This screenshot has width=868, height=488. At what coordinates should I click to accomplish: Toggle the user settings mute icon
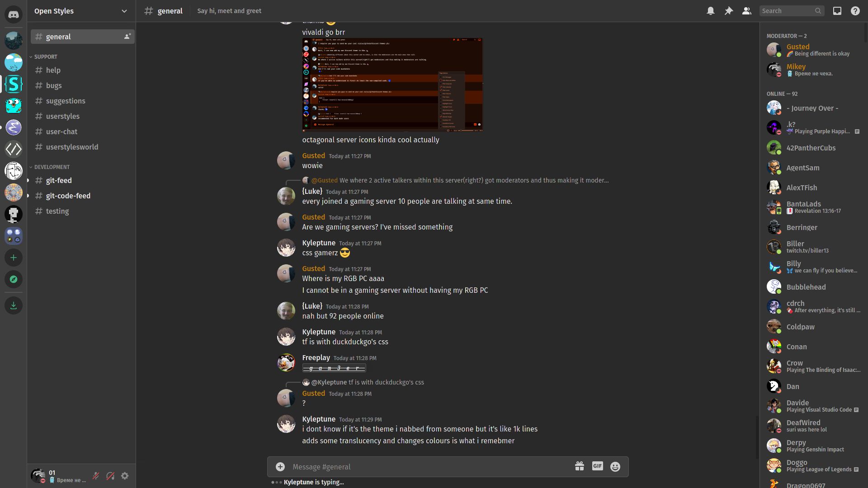click(x=96, y=475)
